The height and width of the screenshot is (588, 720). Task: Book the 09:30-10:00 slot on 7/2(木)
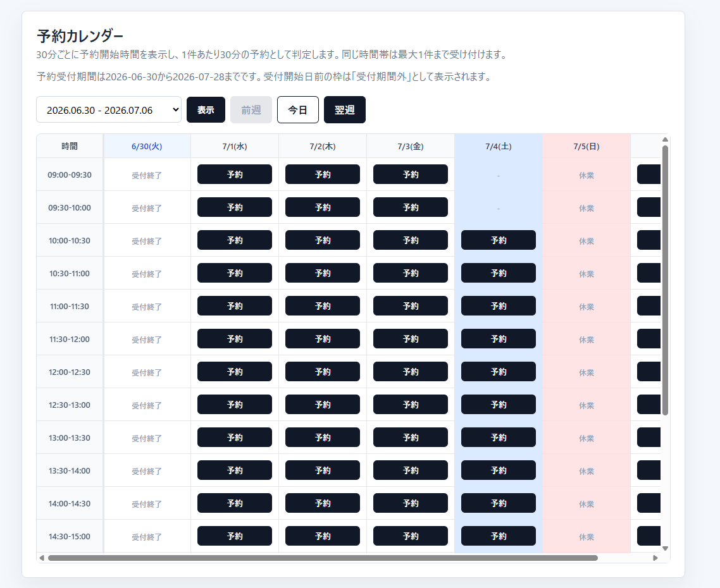322,207
